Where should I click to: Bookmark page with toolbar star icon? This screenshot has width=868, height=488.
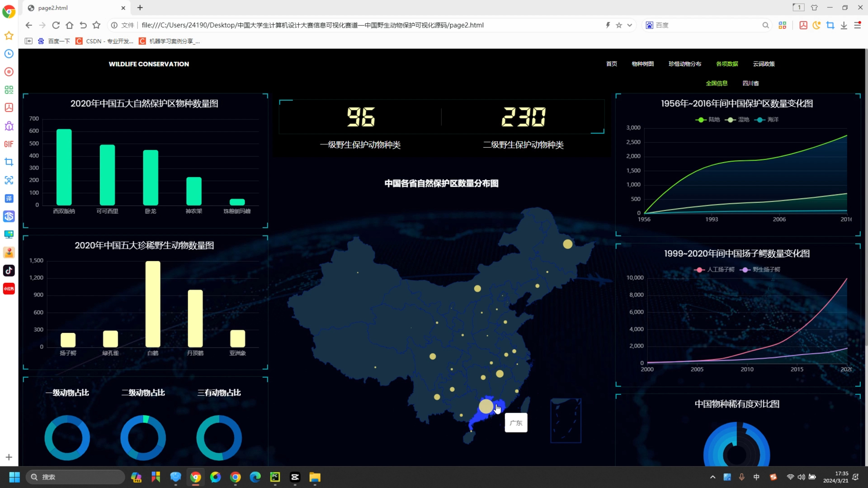tap(96, 25)
